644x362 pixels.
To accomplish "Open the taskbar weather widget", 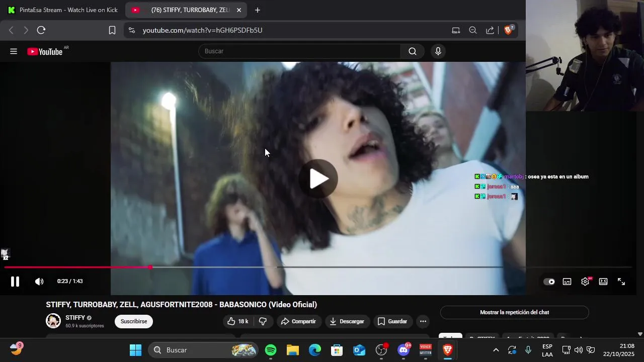I will click(x=16, y=348).
